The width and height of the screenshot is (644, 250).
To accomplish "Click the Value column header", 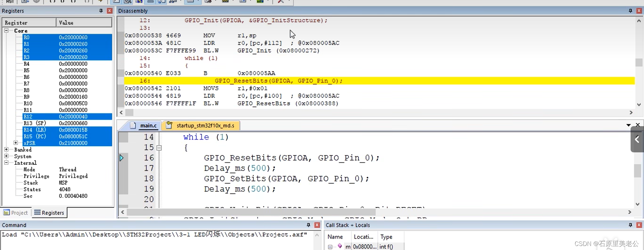I will point(84,23).
